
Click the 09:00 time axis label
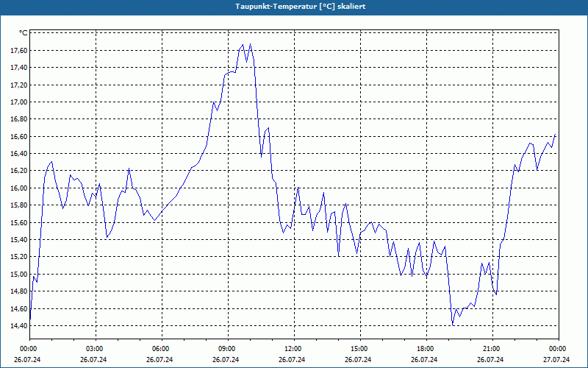click(x=228, y=349)
